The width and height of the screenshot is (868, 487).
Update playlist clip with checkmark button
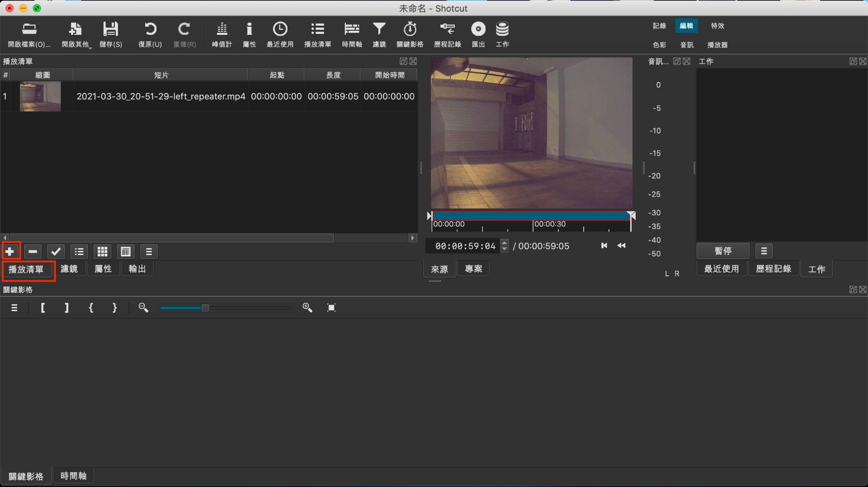(56, 251)
